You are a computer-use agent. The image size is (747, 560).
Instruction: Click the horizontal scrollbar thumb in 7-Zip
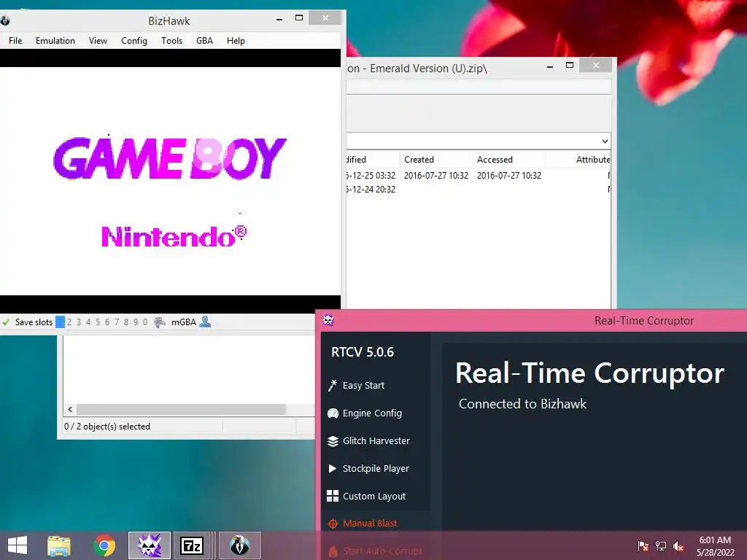click(x=181, y=410)
